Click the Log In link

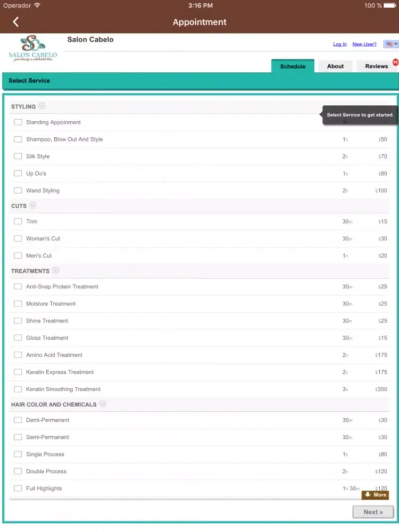click(x=339, y=44)
